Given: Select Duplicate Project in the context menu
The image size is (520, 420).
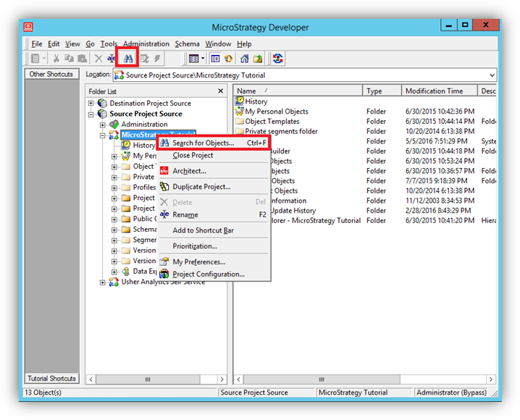Looking at the screenshot, I should 201,187.
